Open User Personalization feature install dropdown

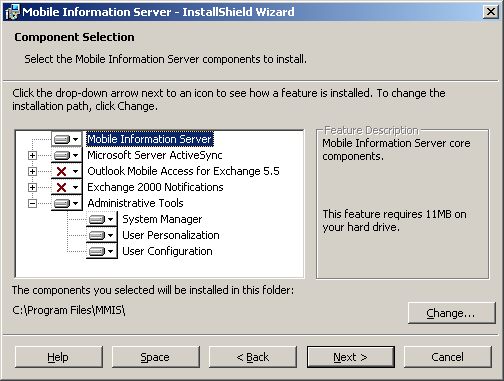click(102, 235)
